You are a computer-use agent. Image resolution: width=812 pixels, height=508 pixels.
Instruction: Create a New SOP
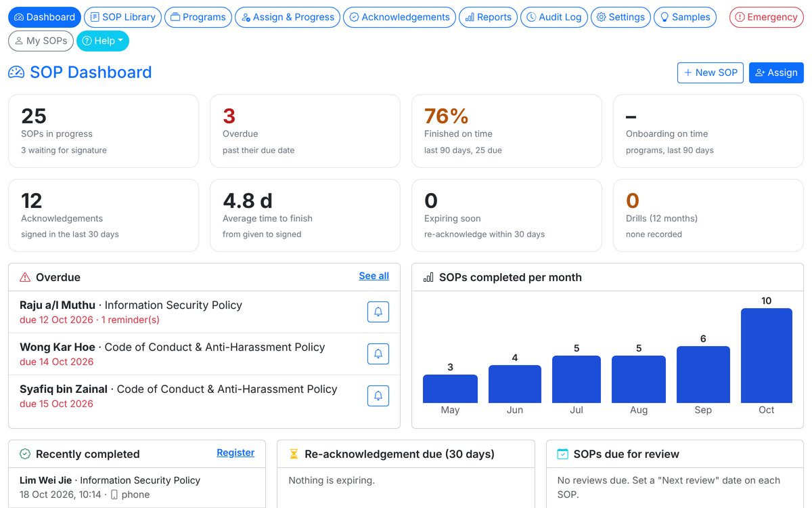coord(710,72)
